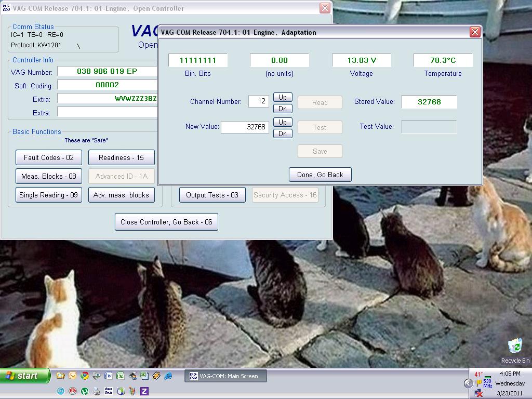Click the red circular icon in Quick Launch
Image resolution: width=532 pixels, height=399 pixels.
pyautogui.click(x=73, y=391)
